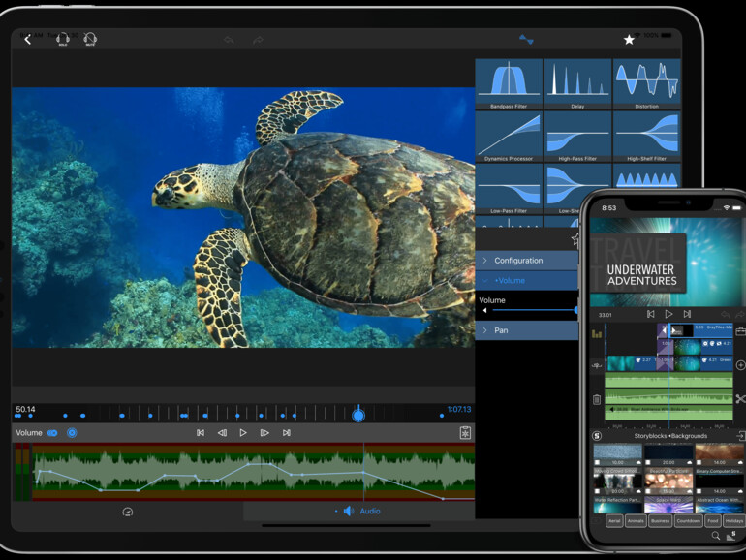This screenshot has height=560, width=746.
Task: Select the Animals category button on iPhone
Action: point(637,520)
